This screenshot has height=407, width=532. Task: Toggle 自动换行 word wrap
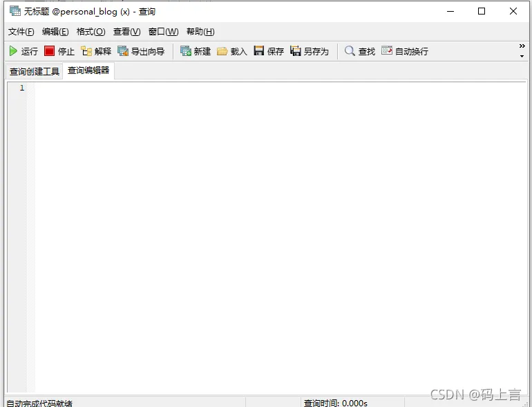coord(405,51)
